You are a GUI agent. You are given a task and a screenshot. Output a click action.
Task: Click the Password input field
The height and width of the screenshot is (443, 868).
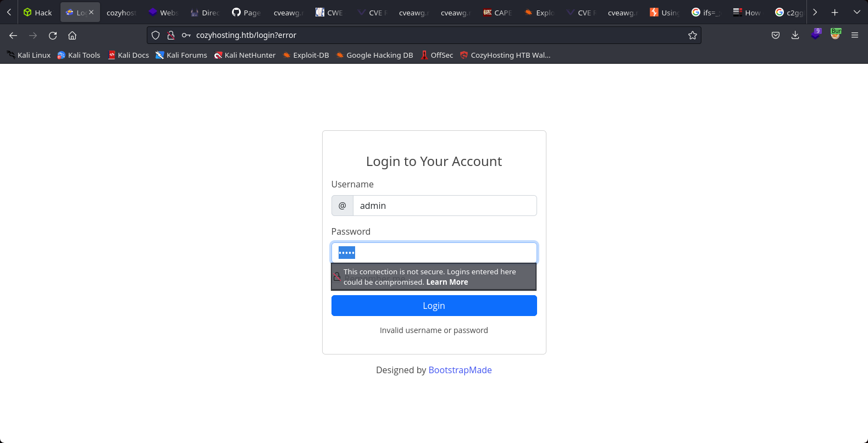[x=434, y=253]
